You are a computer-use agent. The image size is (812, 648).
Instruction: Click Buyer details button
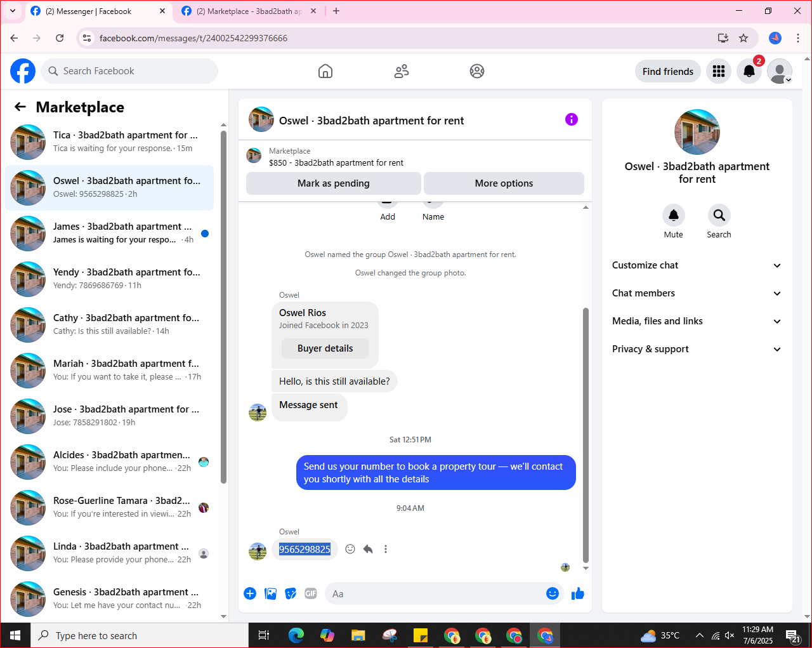[x=325, y=348]
